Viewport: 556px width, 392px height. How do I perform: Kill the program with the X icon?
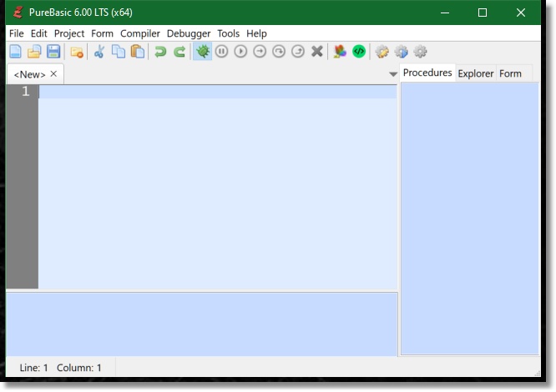tap(317, 52)
